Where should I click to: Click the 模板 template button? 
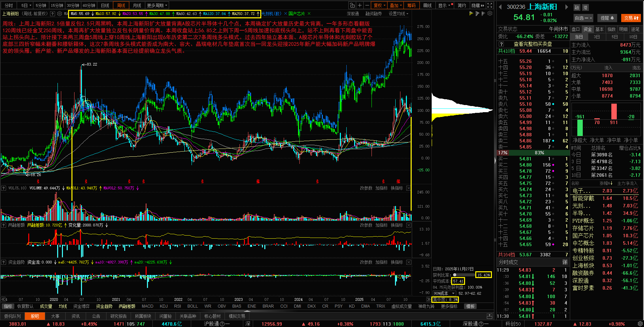[x=470, y=306]
